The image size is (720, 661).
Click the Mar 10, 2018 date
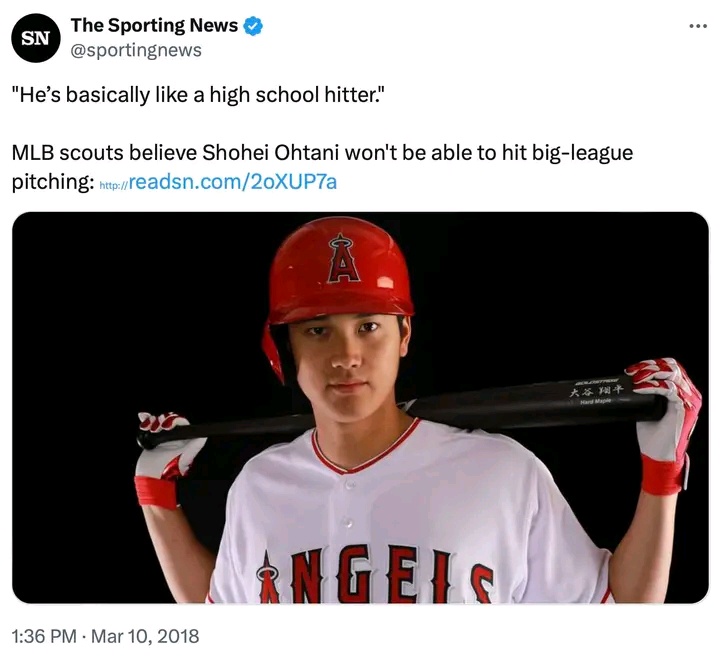tap(153, 636)
